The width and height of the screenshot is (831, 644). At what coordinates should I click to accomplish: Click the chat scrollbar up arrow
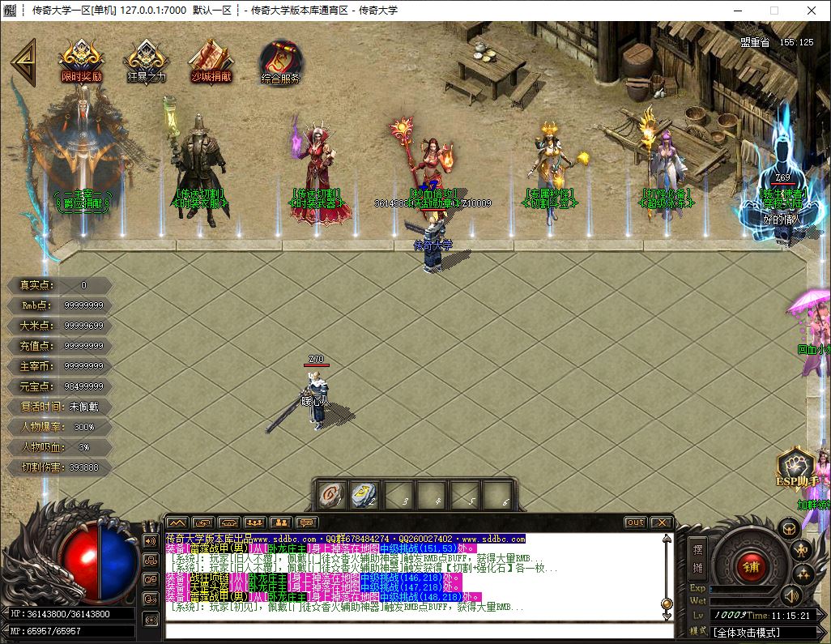[667, 539]
